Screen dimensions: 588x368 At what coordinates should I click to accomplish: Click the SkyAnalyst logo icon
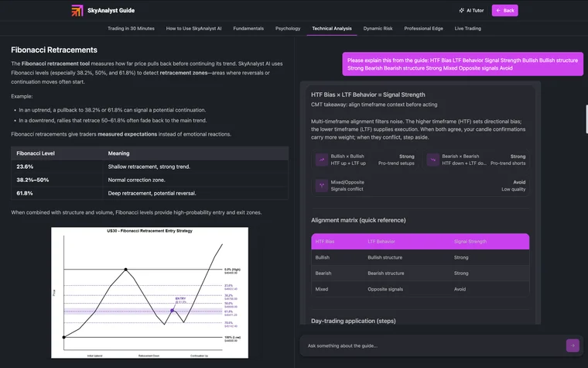tap(77, 11)
